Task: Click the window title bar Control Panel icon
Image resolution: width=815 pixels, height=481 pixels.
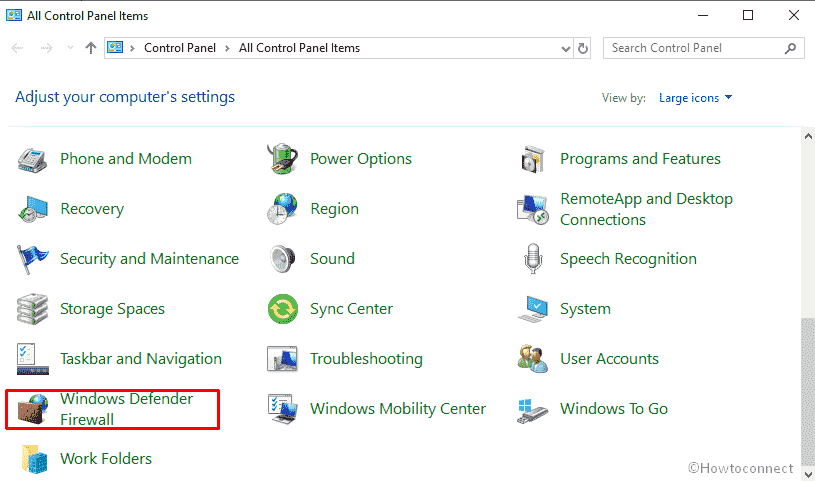Action: [x=14, y=15]
